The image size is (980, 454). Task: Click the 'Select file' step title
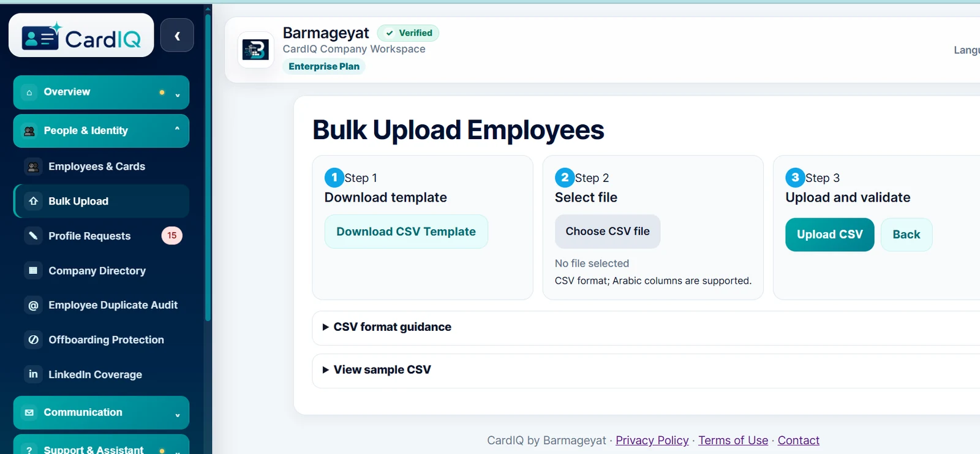tap(586, 197)
